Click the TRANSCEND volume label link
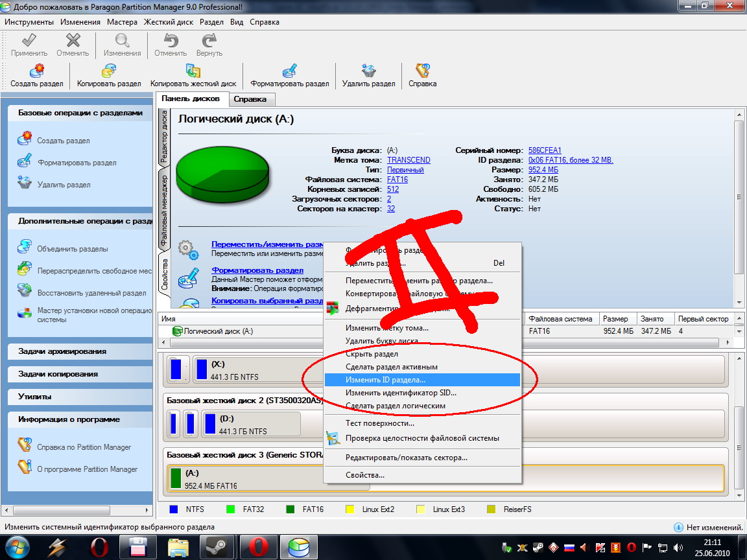This screenshot has width=747, height=560. [409, 160]
